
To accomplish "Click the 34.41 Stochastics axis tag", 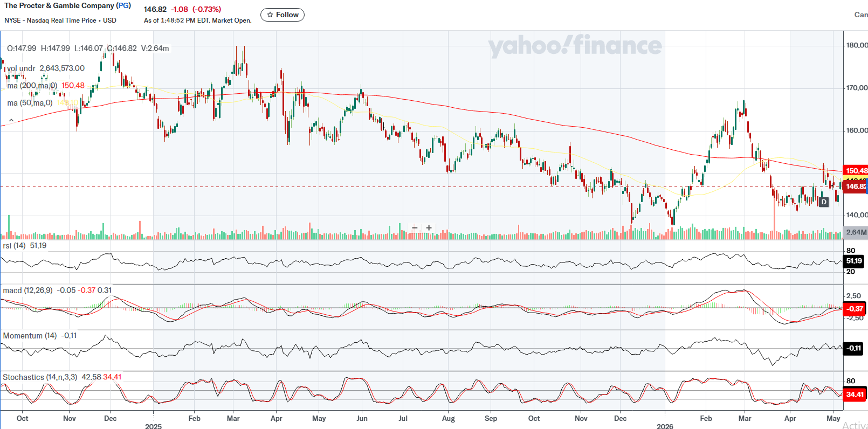I will (855, 395).
